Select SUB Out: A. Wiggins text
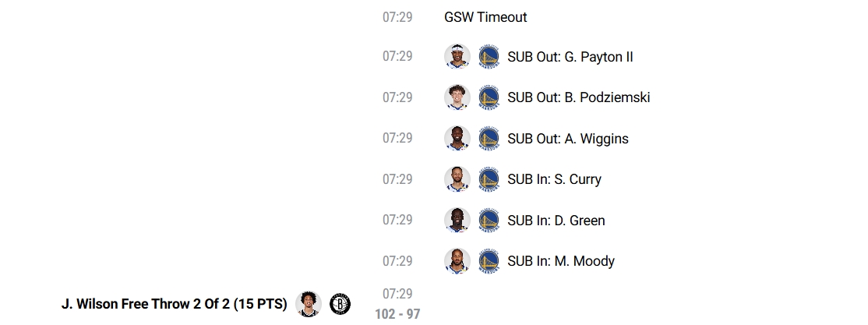This screenshot has width=868, height=325. pos(568,139)
